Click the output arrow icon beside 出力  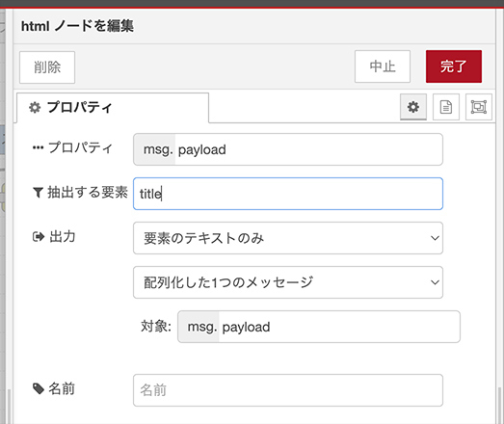point(39,237)
